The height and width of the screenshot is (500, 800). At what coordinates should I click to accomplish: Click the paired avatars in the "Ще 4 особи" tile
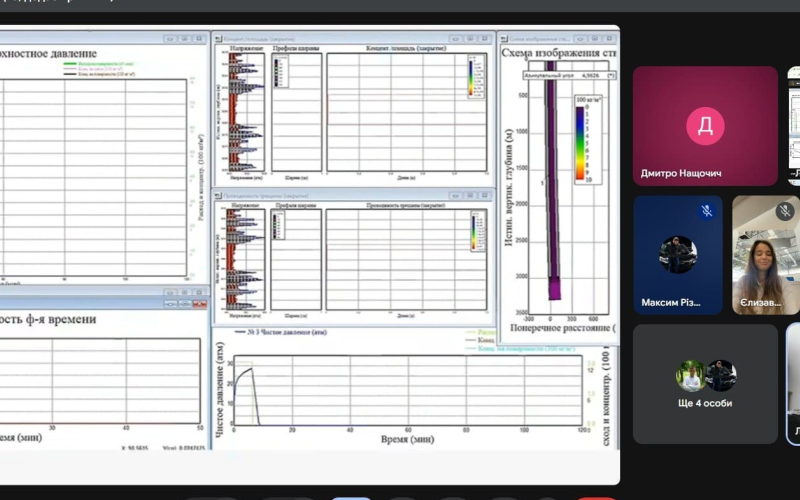(705, 375)
